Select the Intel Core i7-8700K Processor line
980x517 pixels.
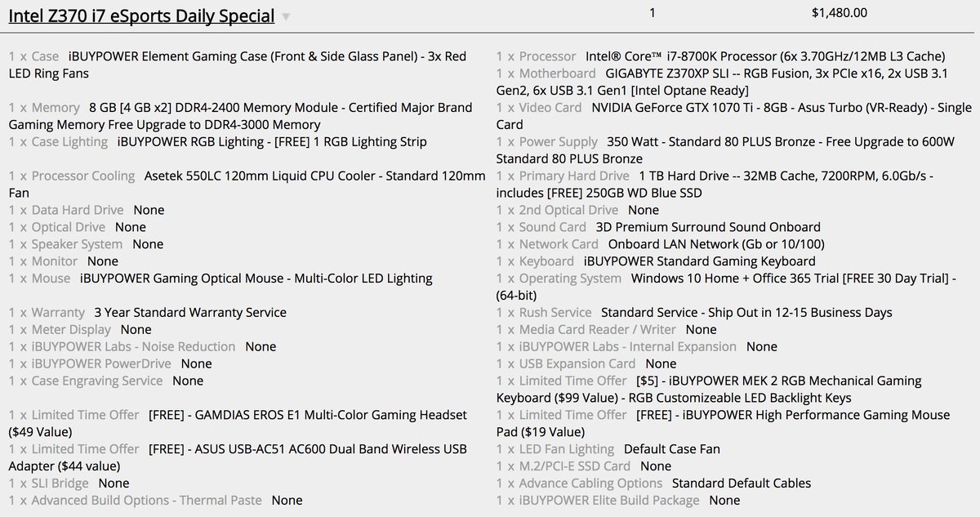(721, 56)
